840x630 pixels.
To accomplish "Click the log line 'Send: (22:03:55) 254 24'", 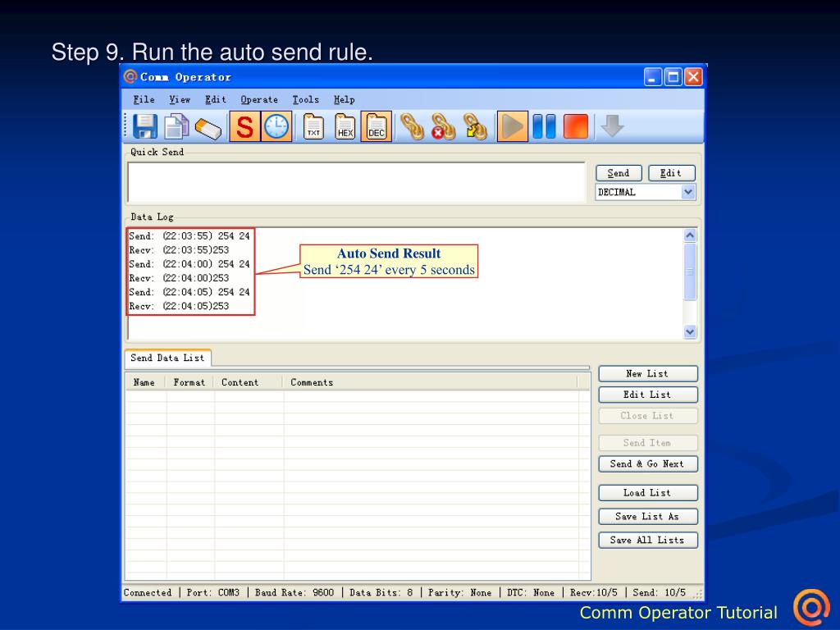I will click(189, 236).
